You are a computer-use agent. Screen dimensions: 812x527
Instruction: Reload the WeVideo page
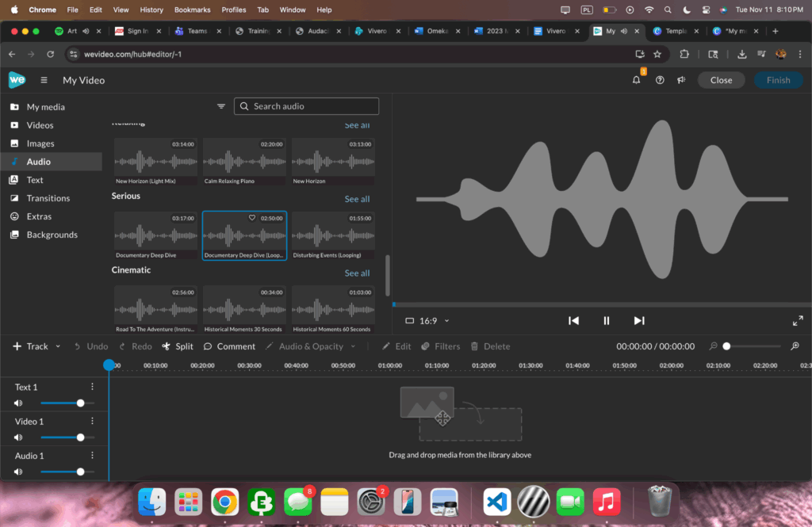click(x=50, y=54)
